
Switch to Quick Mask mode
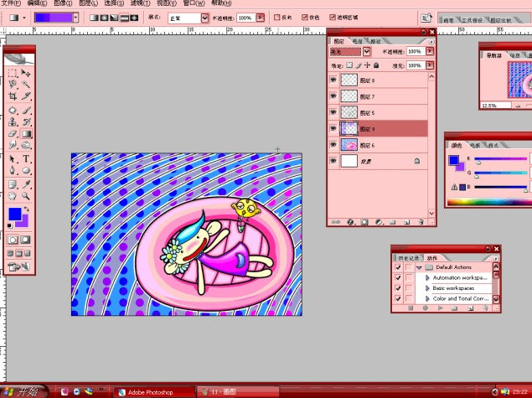tap(25, 240)
